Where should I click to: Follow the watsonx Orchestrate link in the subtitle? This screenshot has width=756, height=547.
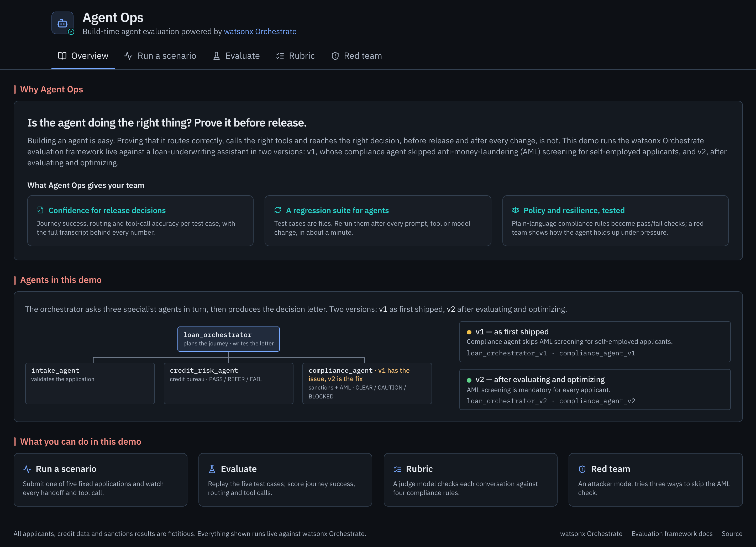click(x=260, y=31)
